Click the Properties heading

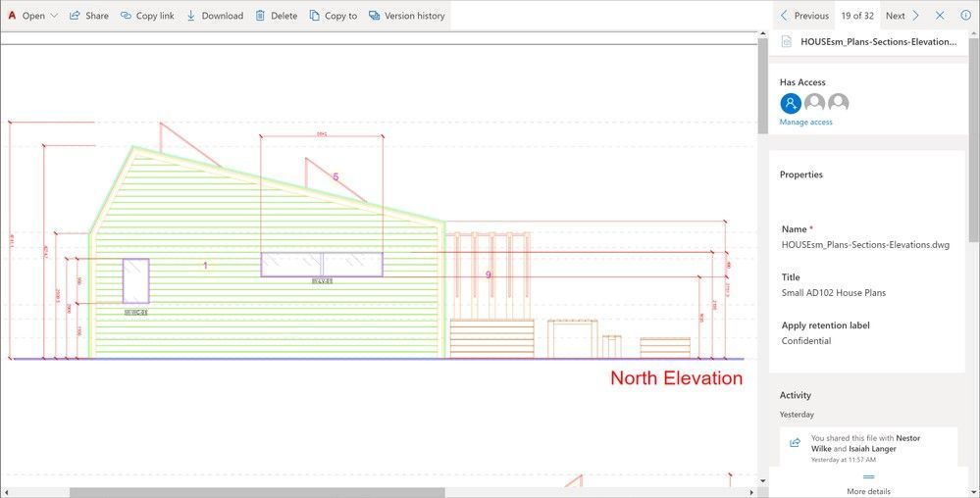pos(800,174)
